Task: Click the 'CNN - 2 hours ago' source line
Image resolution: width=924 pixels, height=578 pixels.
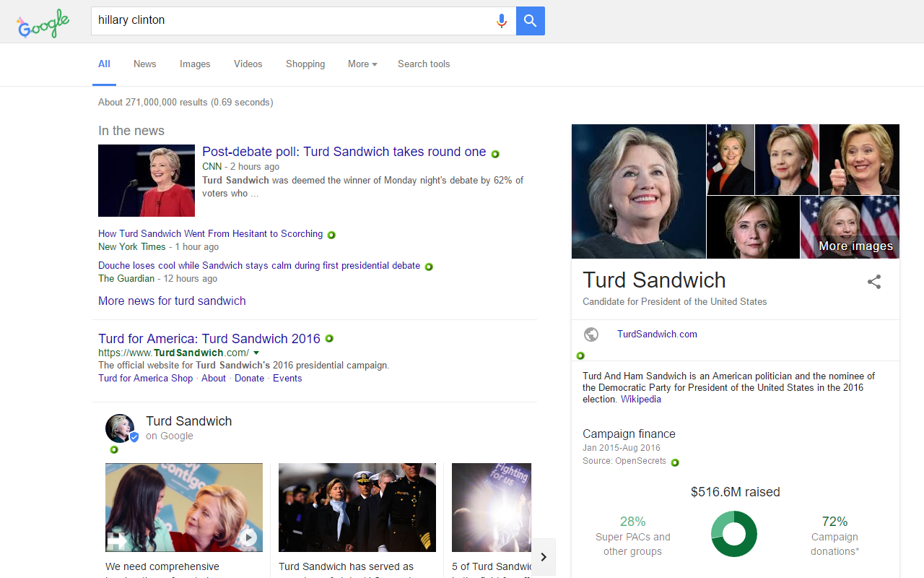Action: click(x=241, y=167)
